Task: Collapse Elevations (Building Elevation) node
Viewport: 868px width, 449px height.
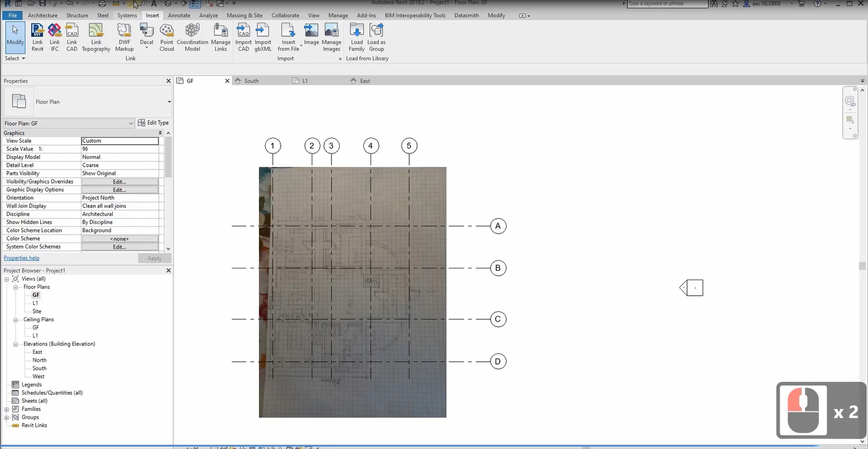Action: click(x=16, y=344)
